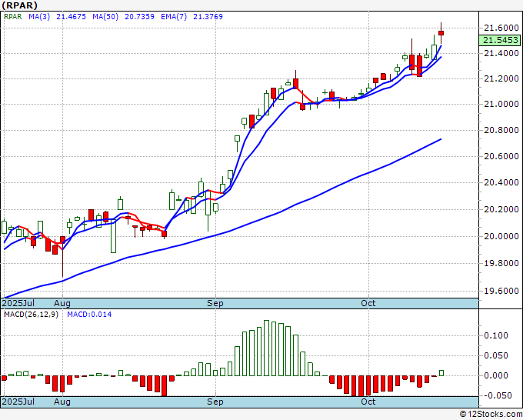Click the MA(50) value 20.7359
Screen dimensions: 523x420
[139, 17]
